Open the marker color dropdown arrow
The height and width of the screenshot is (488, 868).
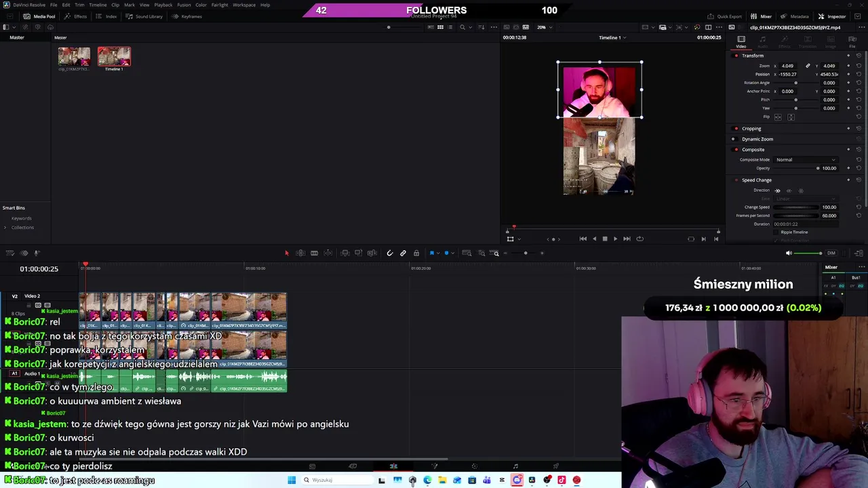(452, 253)
